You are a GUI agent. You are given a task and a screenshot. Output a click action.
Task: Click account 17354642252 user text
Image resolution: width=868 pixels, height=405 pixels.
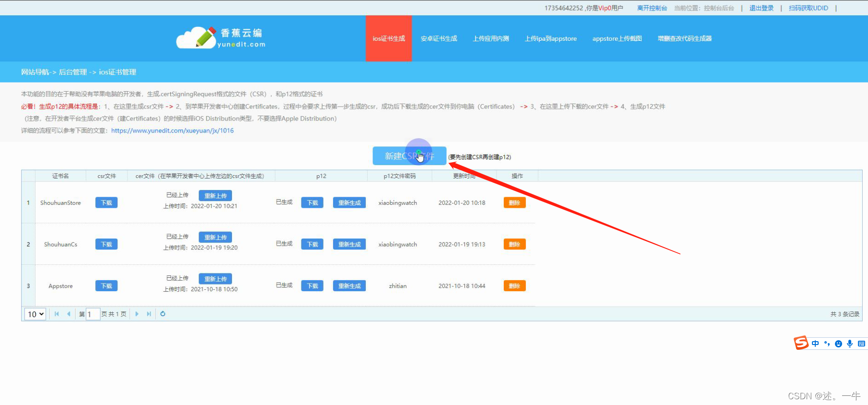584,8
